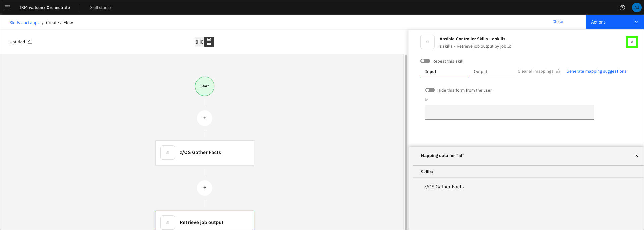
Task: Expand the Actions dropdown
Action: 614,22
